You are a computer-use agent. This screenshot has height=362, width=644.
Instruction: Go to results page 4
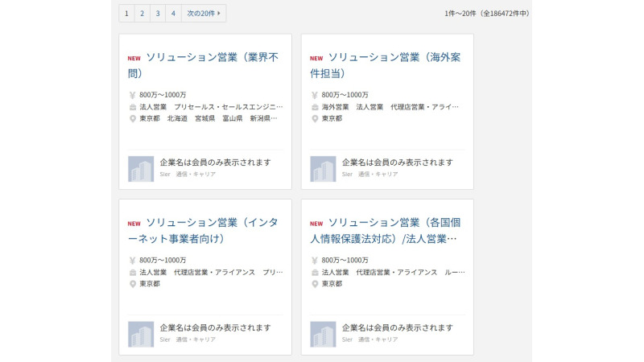173,13
